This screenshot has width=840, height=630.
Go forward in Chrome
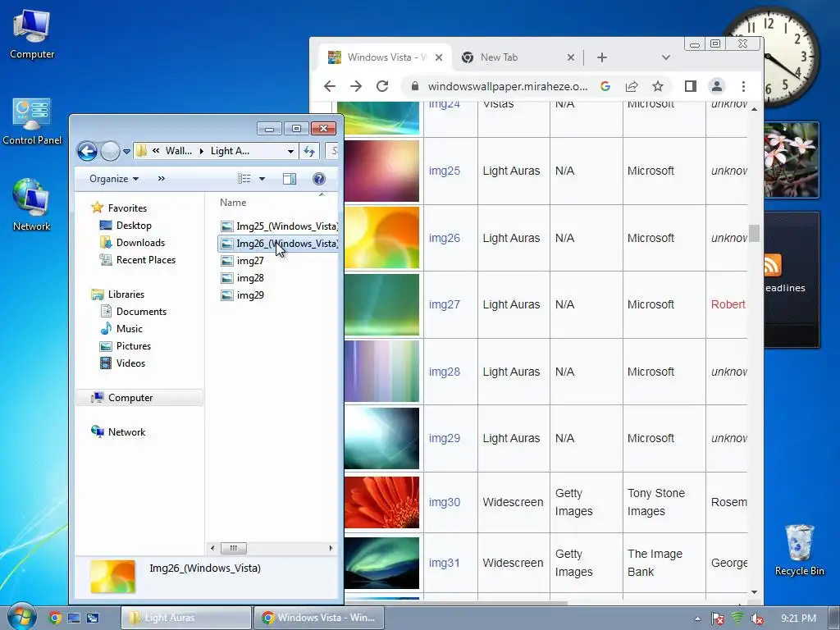[x=356, y=86]
